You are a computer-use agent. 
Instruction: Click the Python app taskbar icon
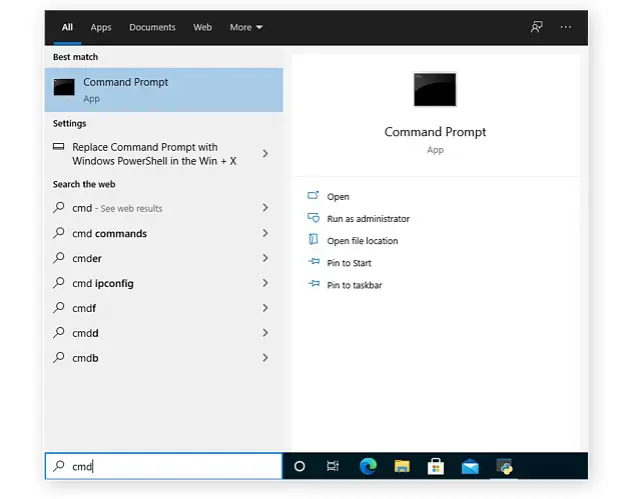point(504,467)
